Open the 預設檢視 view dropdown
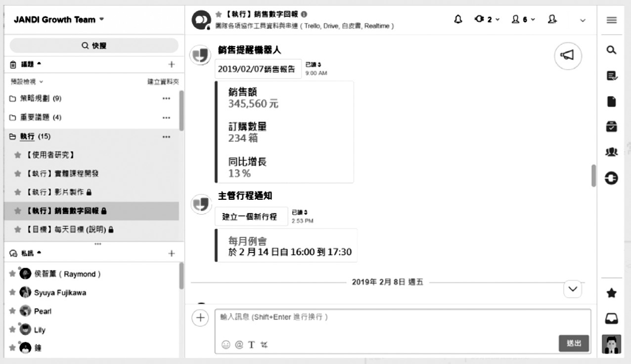 click(27, 81)
